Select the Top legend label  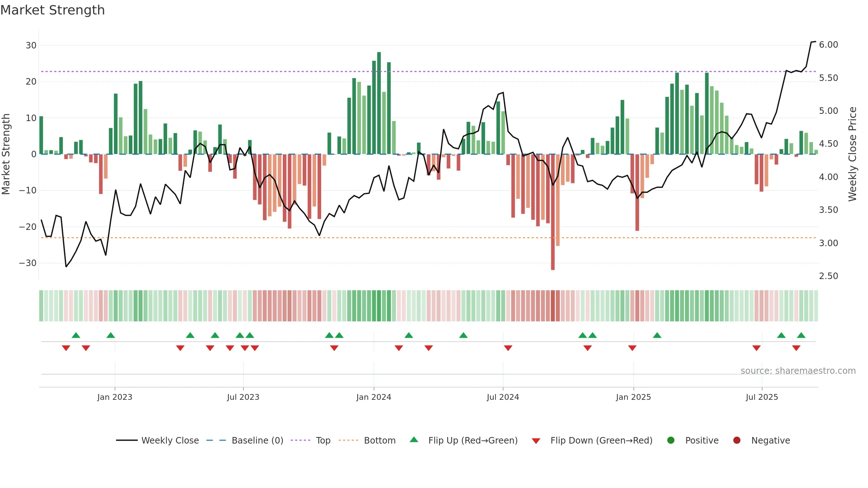point(323,440)
